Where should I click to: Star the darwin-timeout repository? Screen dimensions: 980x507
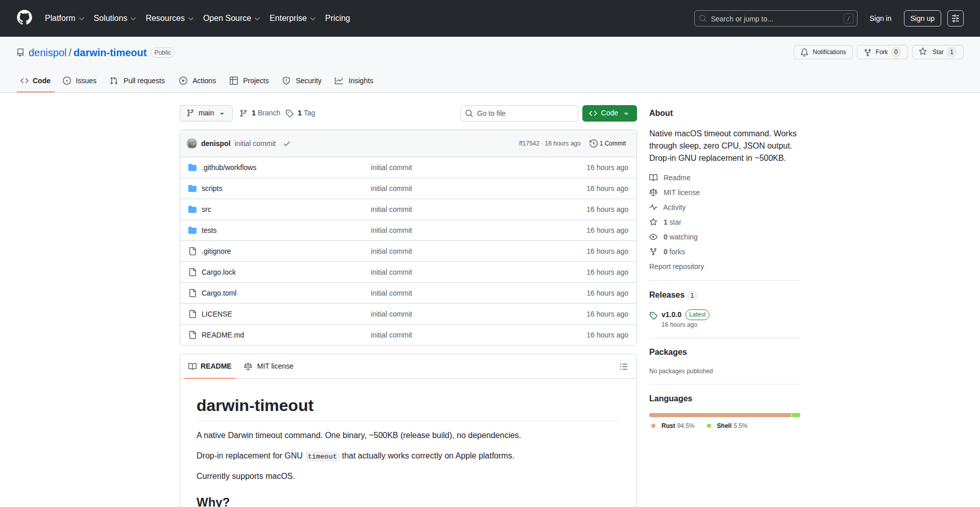point(932,52)
